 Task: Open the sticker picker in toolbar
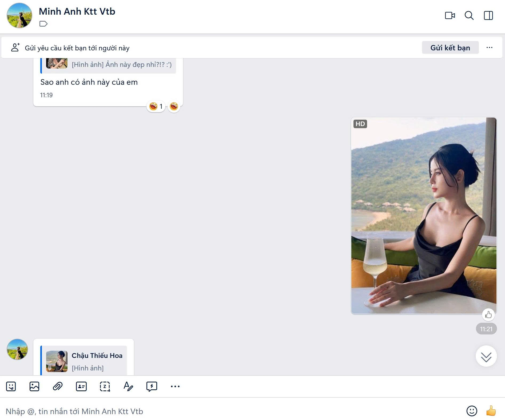11,386
